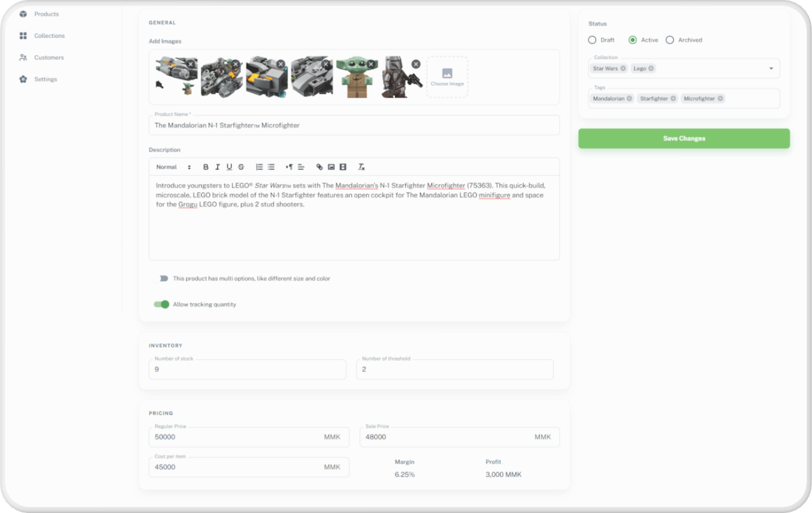Open Products in the sidebar
The image size is (812, 513).
(x=46, y=14)
